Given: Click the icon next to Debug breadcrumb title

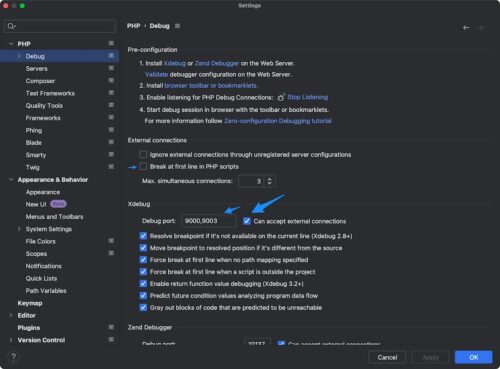Looking at the screenshot, I should (x=177, y=26).
